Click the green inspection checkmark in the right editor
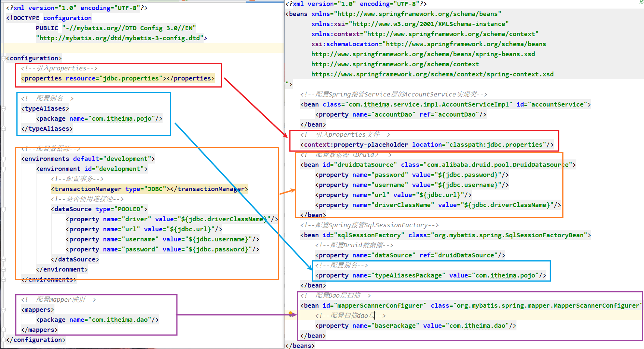Viewport: 644px width, 349px height. click(x=641, y=2)
